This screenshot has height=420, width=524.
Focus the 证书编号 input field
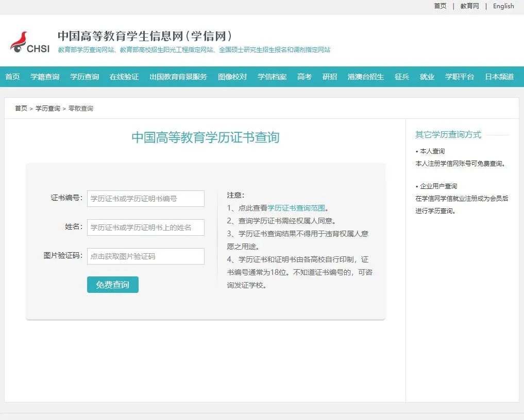146,199
